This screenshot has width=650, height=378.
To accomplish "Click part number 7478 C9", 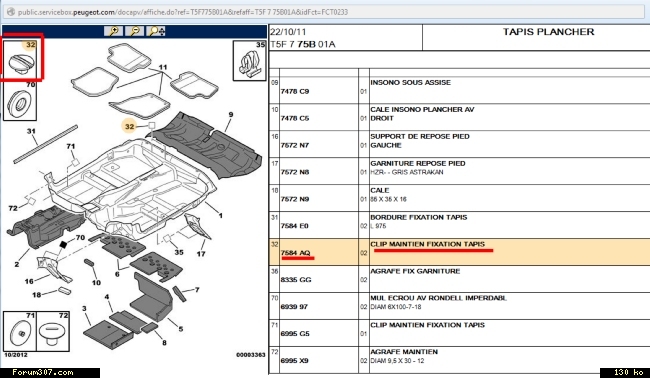I will pyautogui.click(x=295, y=91).
